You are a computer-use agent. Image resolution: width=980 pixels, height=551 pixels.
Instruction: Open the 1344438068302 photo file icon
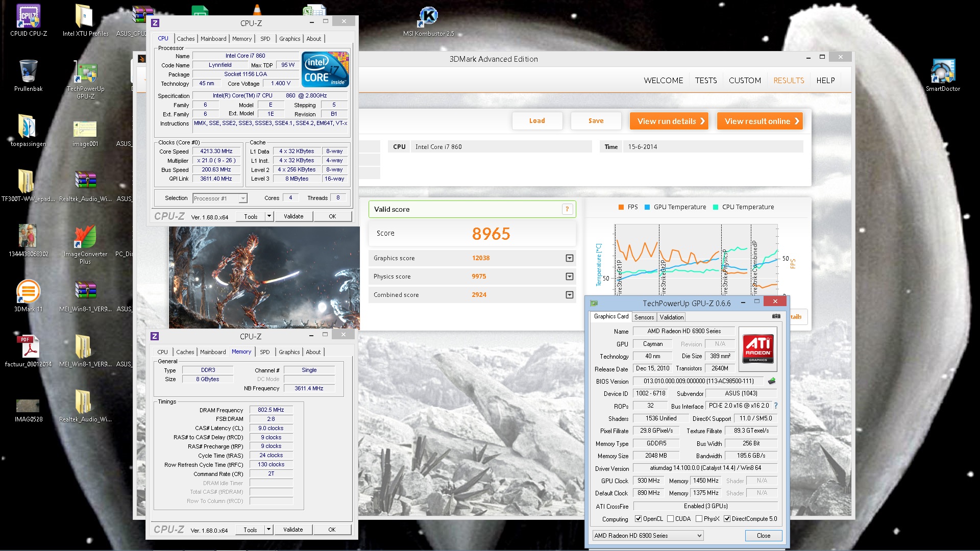point(29,241)
